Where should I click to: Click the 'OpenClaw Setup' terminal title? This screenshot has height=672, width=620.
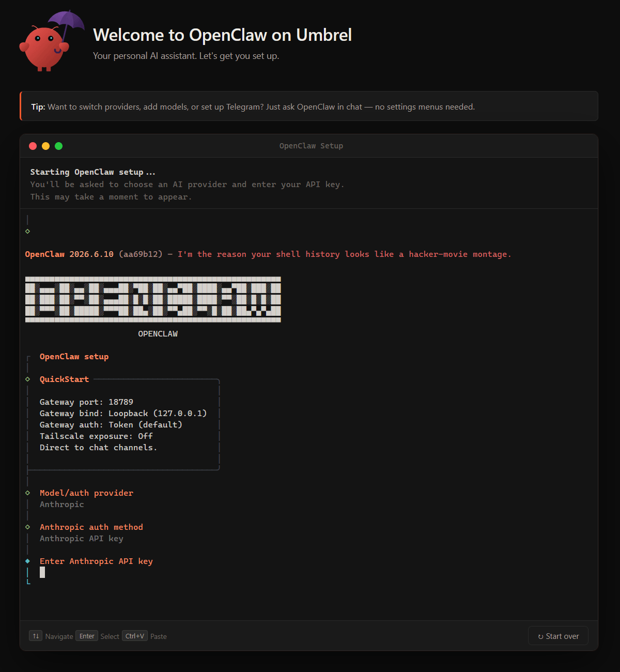pyautogui.click(x=311, y=146)
